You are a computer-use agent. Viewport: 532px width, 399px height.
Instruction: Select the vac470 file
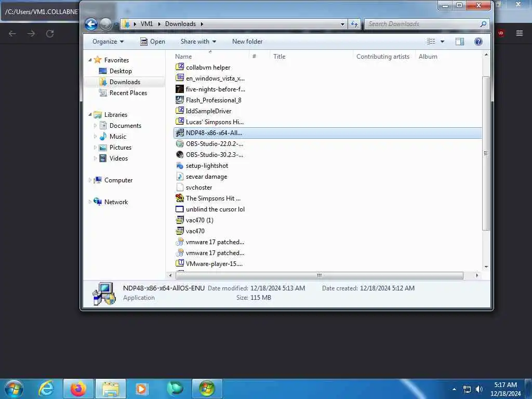(x=190, y=231)
